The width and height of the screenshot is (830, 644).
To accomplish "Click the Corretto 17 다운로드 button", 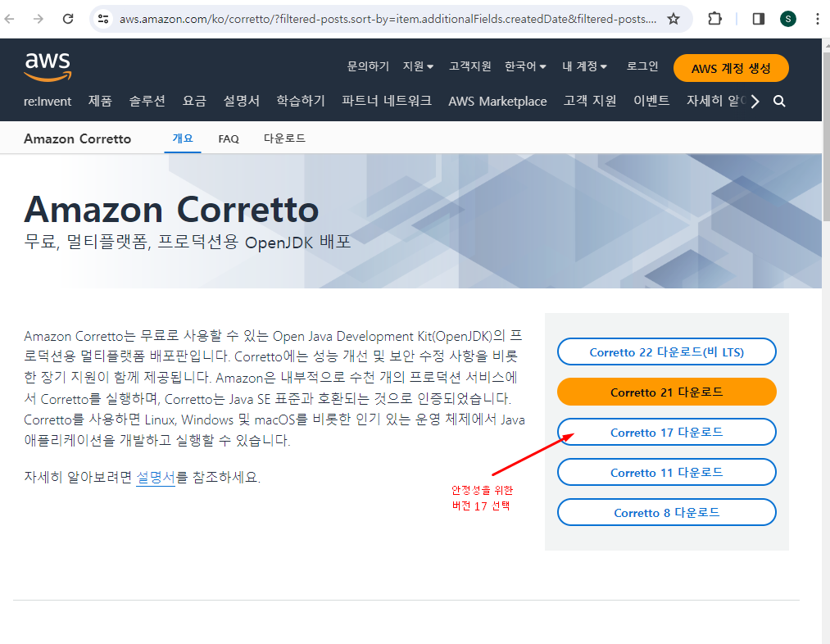I will [x=666, y=433].
